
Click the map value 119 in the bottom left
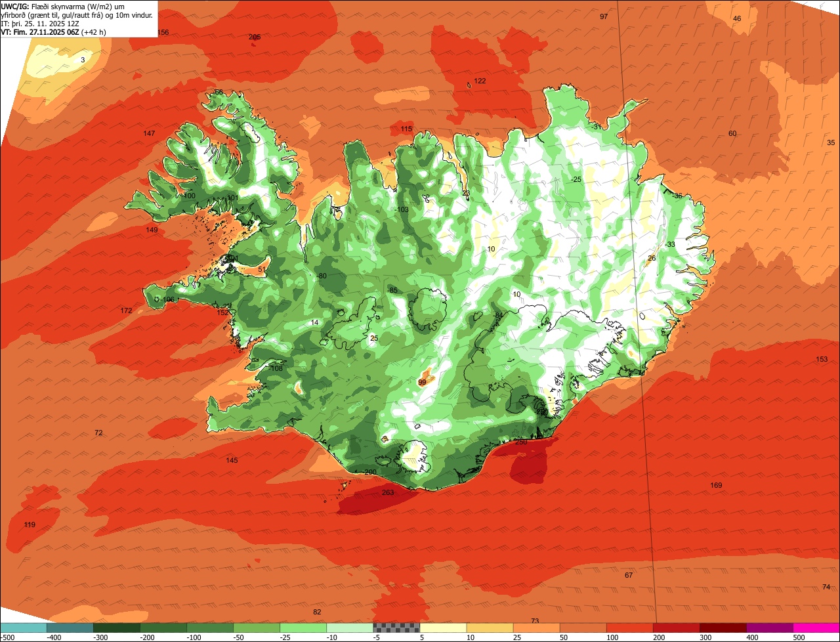(x=30, y=524)
